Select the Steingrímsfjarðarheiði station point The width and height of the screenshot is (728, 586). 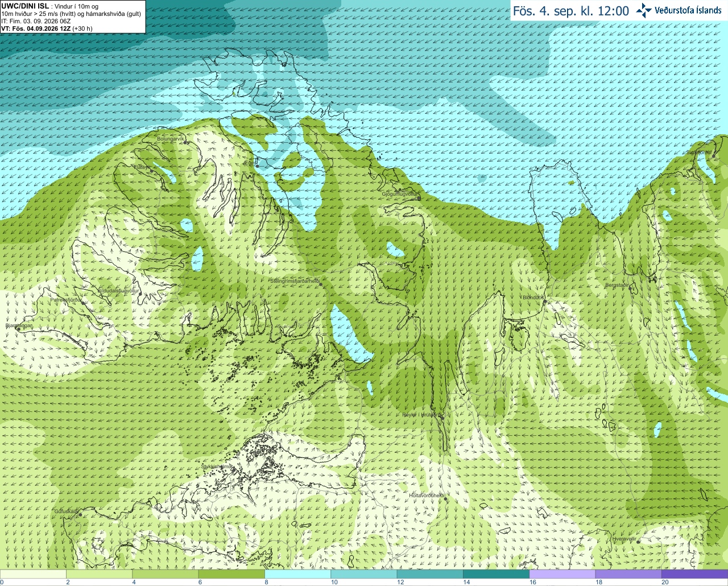tap(320, 284)
